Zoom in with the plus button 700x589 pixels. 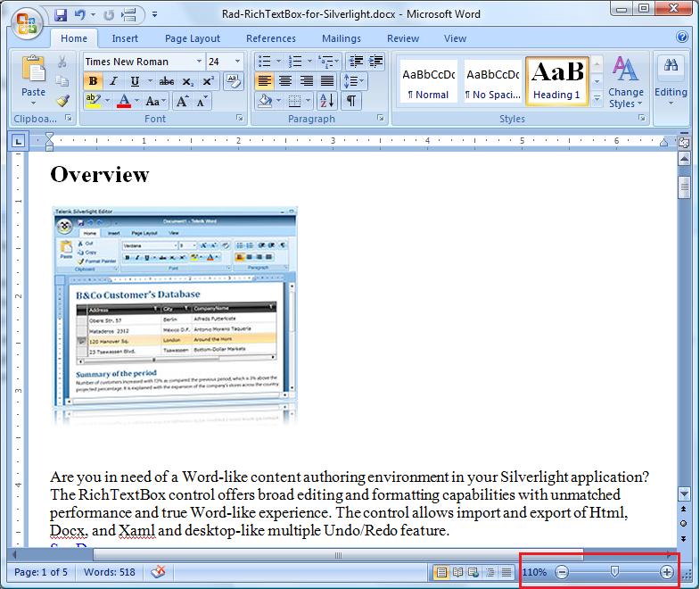point(666,572)
